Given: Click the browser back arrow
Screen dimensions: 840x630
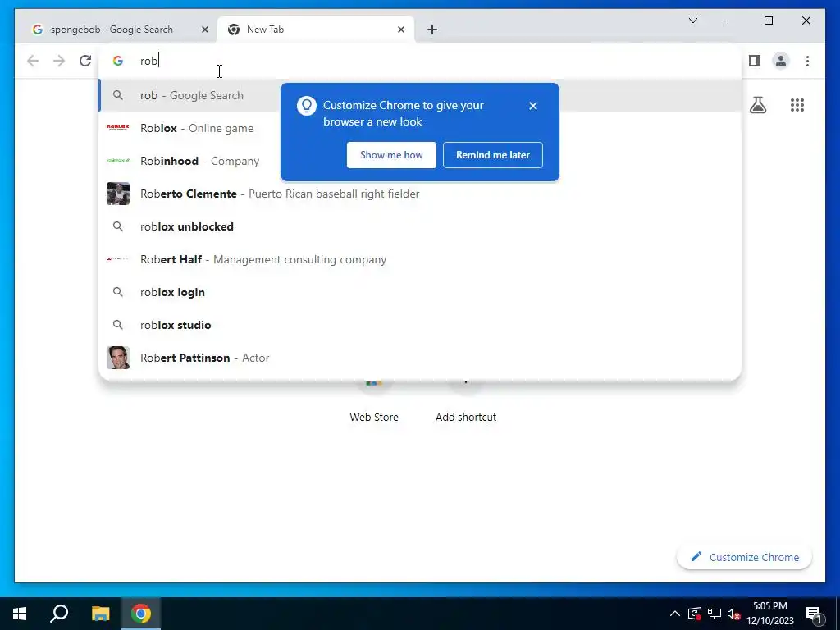Looking at the screenshot, I should pyautogui.click(x=33, y=61).
